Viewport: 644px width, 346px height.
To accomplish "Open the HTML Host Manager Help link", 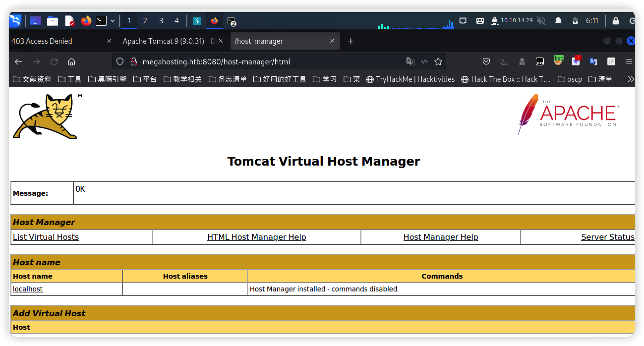I will coord(257,237).
